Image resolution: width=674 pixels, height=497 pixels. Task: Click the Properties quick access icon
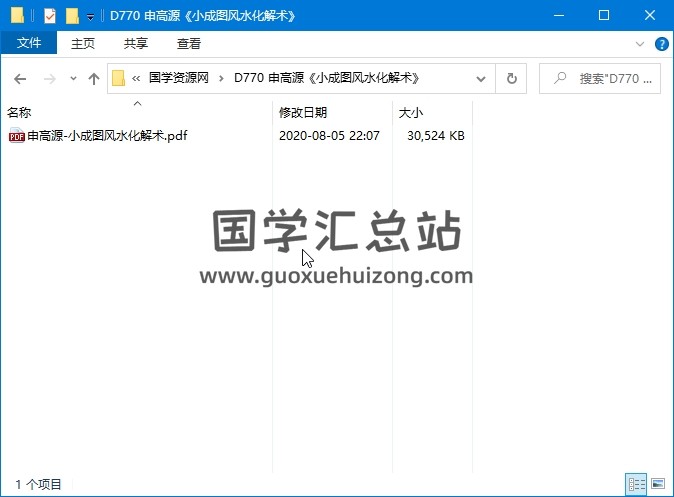pos(50,16)
